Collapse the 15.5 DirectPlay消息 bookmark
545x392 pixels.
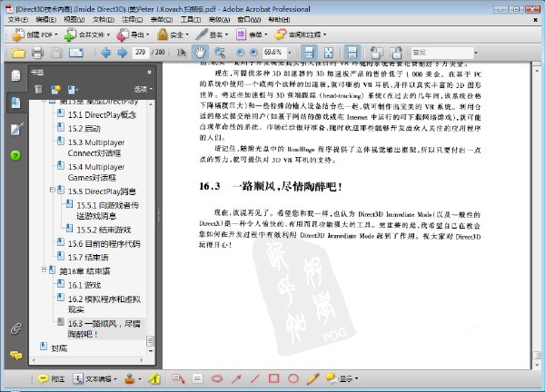point(52,190)
